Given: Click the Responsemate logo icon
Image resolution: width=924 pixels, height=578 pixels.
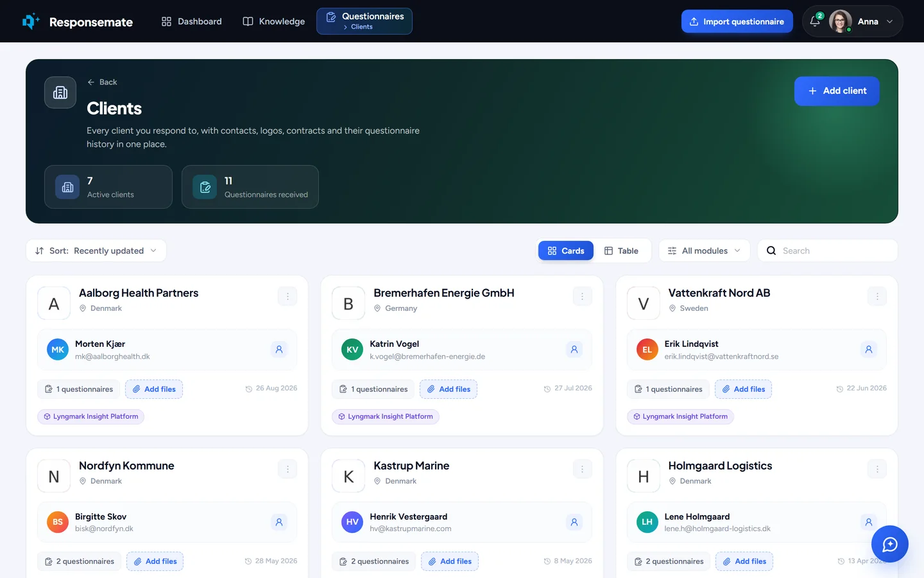Looking at the screenshot, I should 31,21.
